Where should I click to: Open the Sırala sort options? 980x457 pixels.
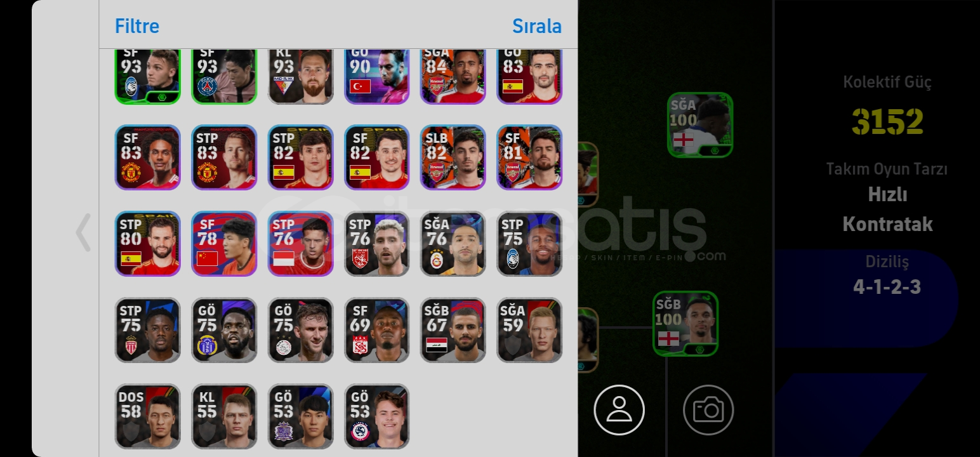[537, 26]
